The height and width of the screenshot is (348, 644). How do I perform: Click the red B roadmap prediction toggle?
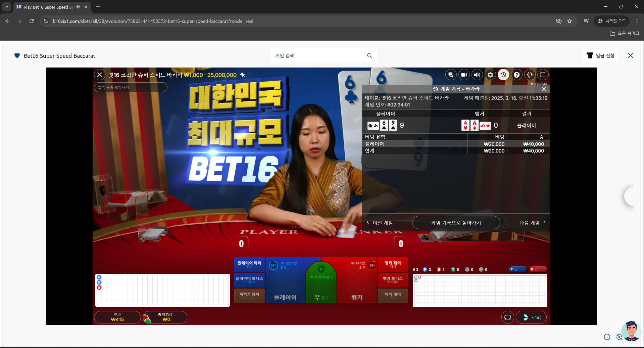(x=538, y=269)
